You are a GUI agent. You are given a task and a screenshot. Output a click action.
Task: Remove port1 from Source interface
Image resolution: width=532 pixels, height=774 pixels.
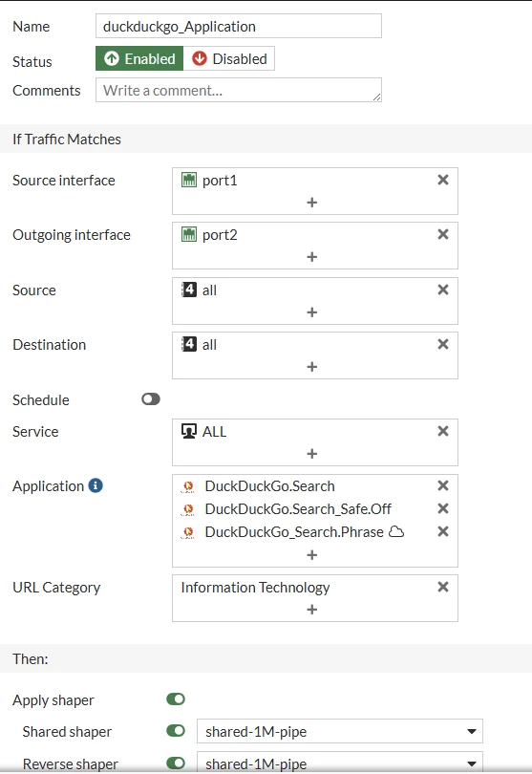(x=442, y=180)
